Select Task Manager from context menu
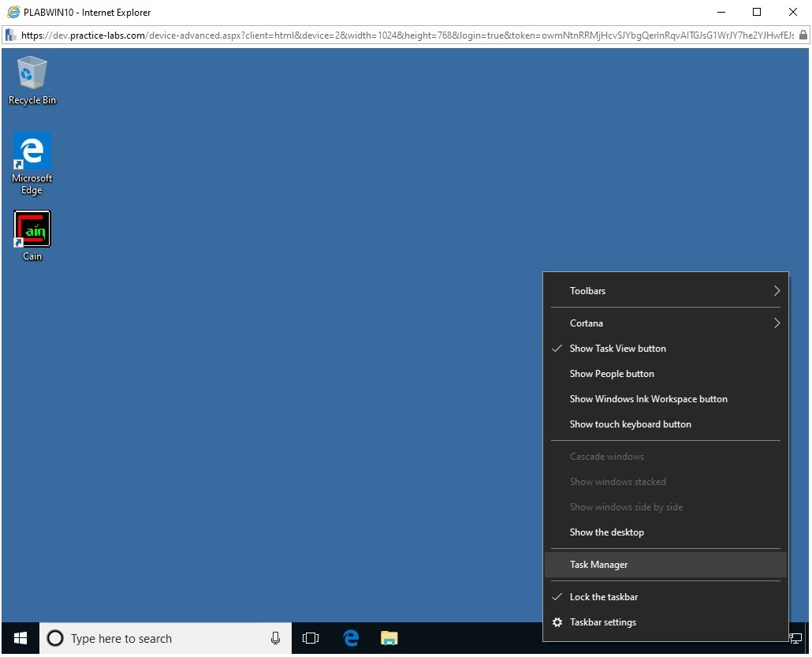 click(x=599, y=565)
